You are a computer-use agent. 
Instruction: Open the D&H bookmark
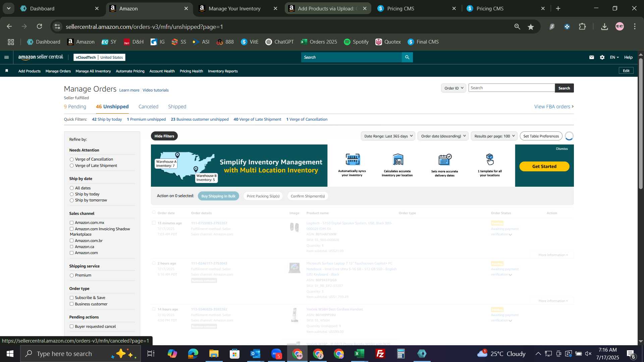coord(133,42)
